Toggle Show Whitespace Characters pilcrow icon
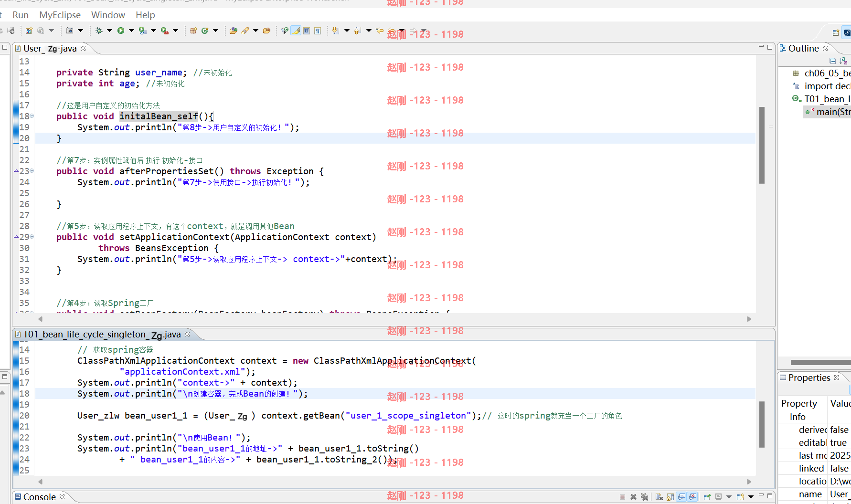 click(318, 31)
